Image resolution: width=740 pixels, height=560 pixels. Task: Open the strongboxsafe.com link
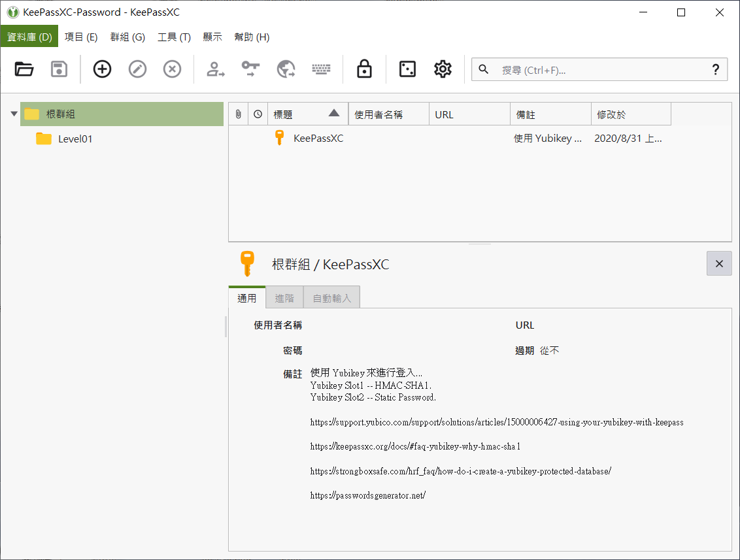(461, 471)
